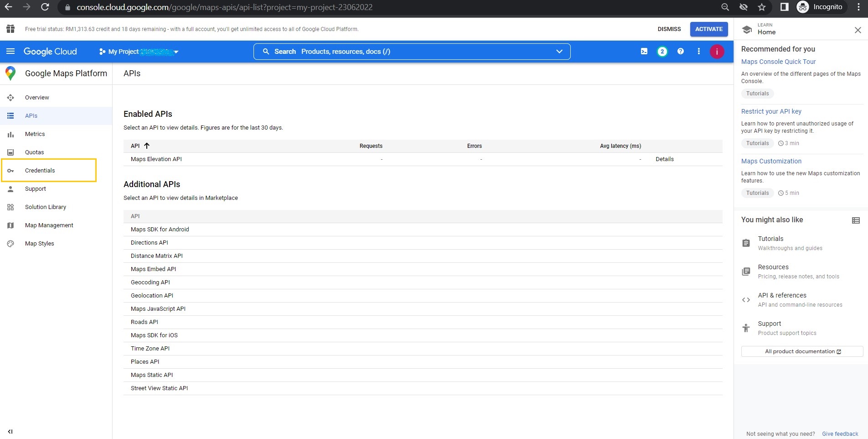
Task: Click the Requests column header
Action: 371,146
